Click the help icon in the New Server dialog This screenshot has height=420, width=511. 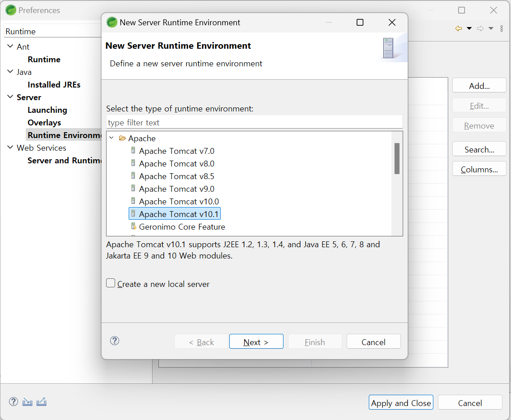click(115, 341)
